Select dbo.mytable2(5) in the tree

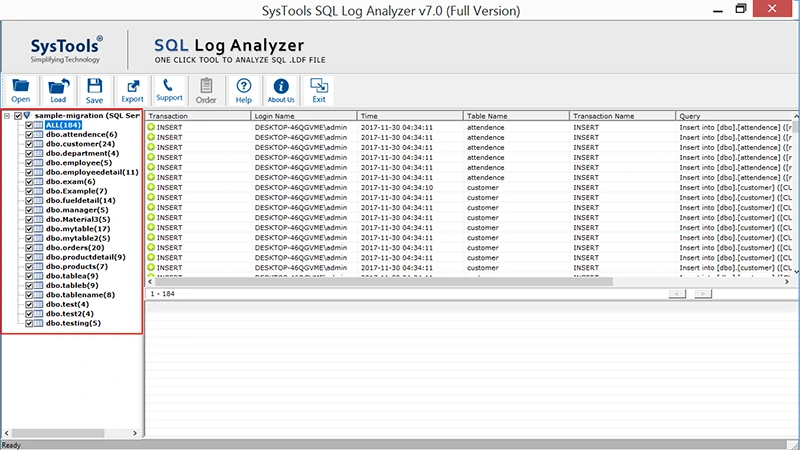[x=78, y=238]
